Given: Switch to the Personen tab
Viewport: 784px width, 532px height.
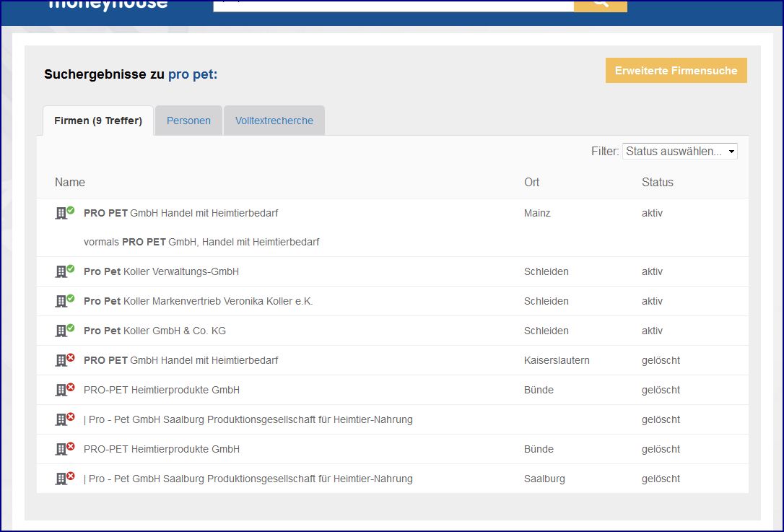Looking at the screenshot, I should coord(188,121).
